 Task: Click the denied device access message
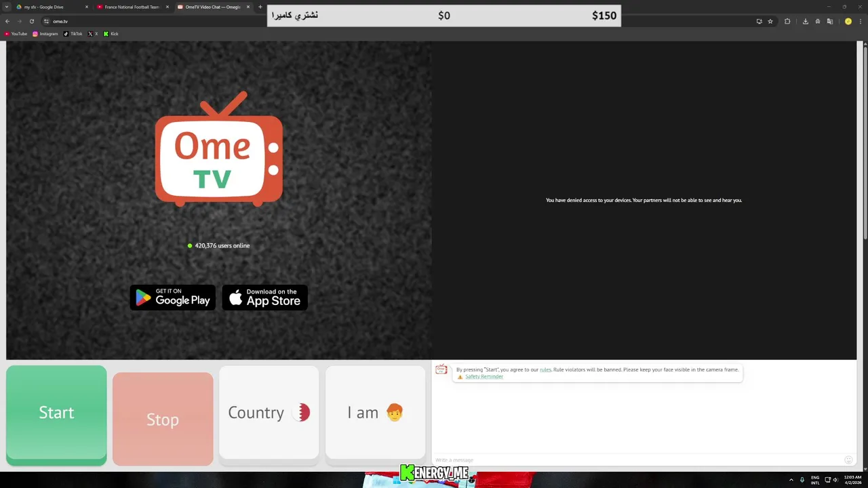pyautogui.click(x=644, y=200)
